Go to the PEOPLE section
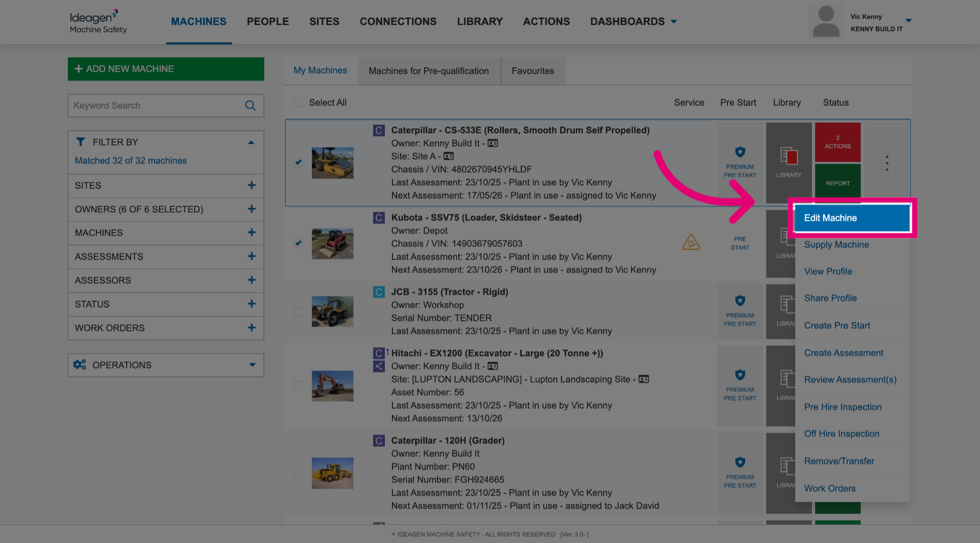980x543 pixels. pyautogui.click(x=268, y=21)
